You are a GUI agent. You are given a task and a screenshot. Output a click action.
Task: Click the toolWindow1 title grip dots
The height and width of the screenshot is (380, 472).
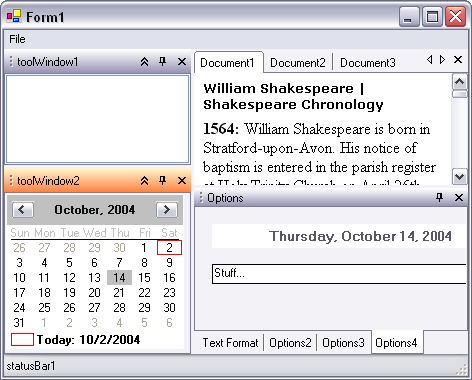11,61
